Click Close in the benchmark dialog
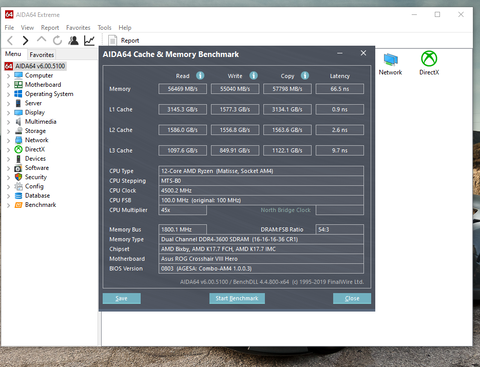Image resolution: width=480 pixels, height=367 pixels. pyautogui.click(x=352, y=298)
